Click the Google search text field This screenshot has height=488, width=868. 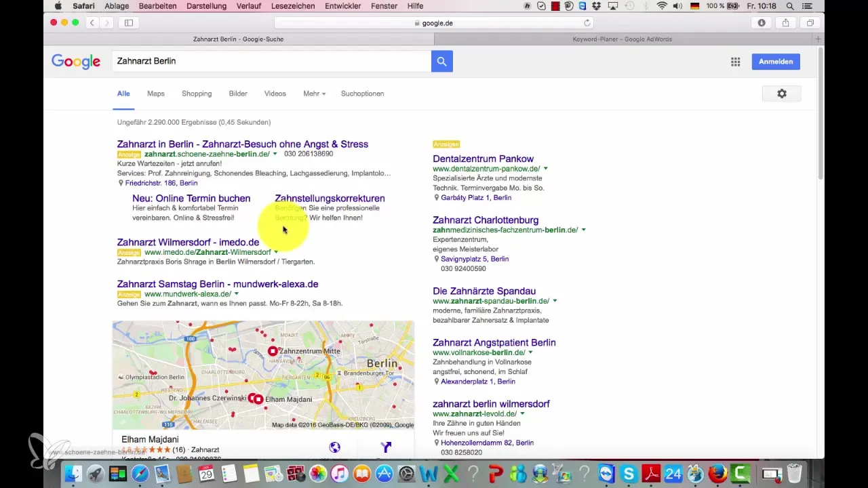pyautogui.click(x=271, y=61)
